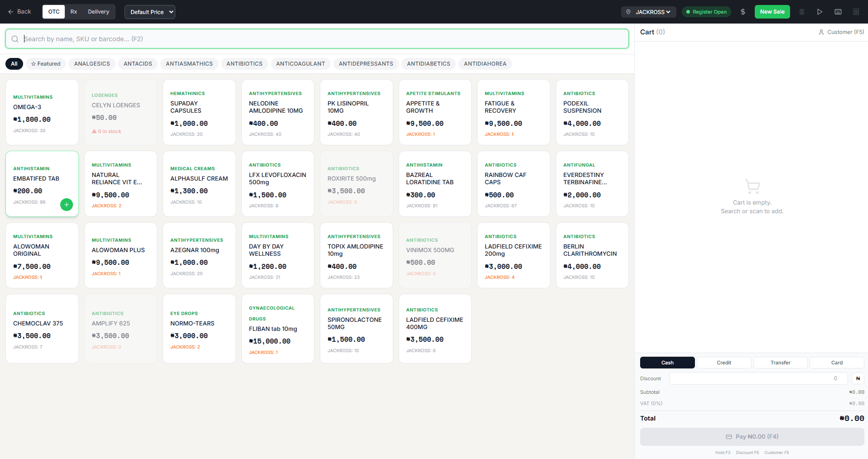Click the Hold F3 shortcut hint
The height and width of the screenshot is (459, 868).
pos(723,453)
